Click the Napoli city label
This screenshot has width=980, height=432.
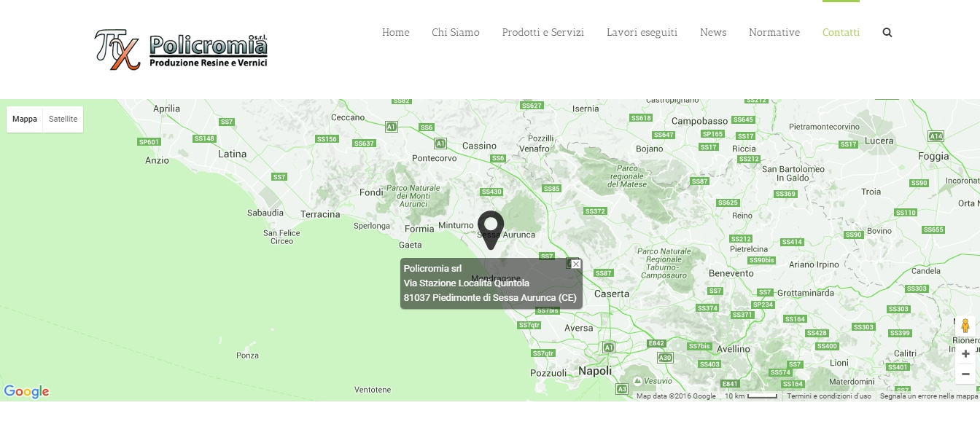click(595, 371)
